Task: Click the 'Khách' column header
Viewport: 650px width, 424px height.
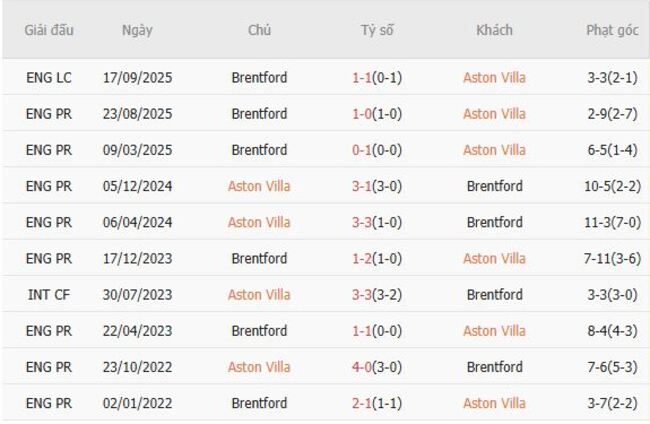Action: pos(494,30)
